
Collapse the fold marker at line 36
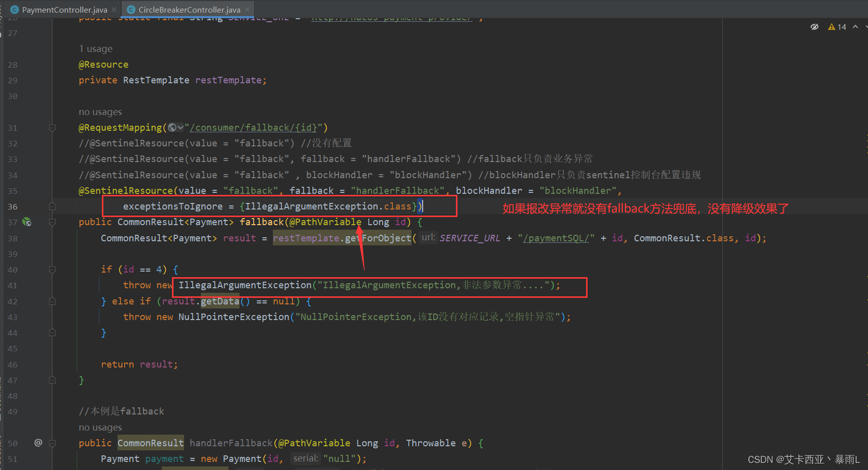(x=52, y=206)
